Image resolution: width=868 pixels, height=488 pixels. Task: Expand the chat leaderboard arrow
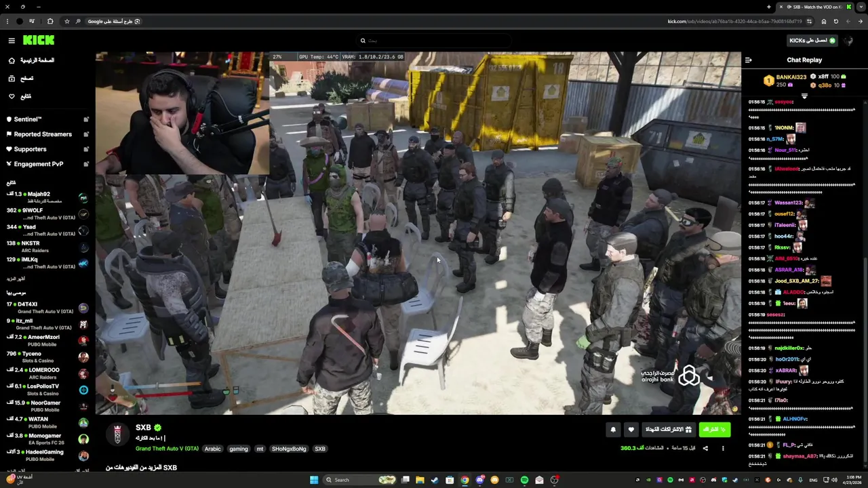pyautogui.click(x=804, y=96)
